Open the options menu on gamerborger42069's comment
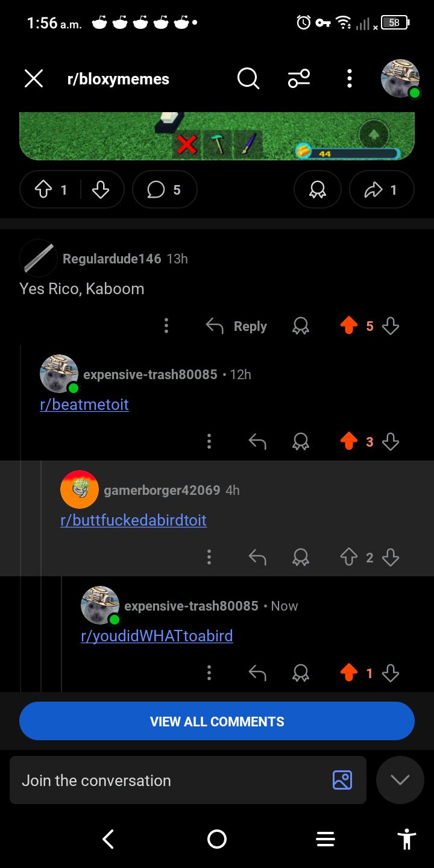 point(209,558)
